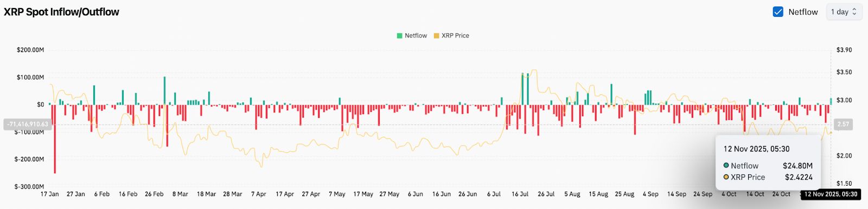
Task: Click the 24 Oct date label
Action: tap(781, 194)
